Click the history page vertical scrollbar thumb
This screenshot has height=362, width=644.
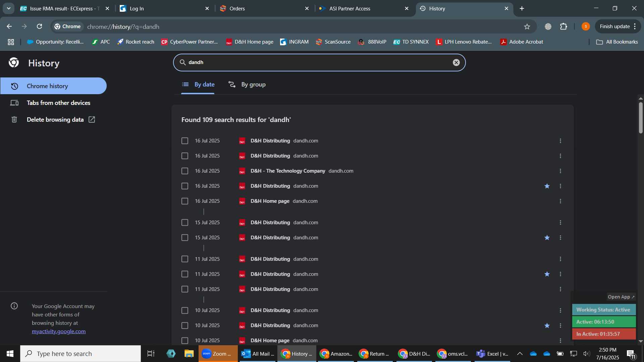coord(641,117)
